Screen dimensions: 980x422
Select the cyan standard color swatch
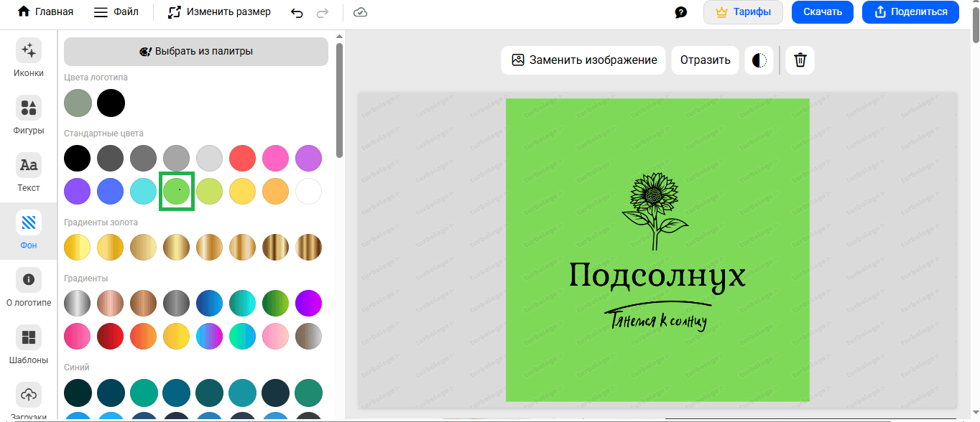click(144, 192)
